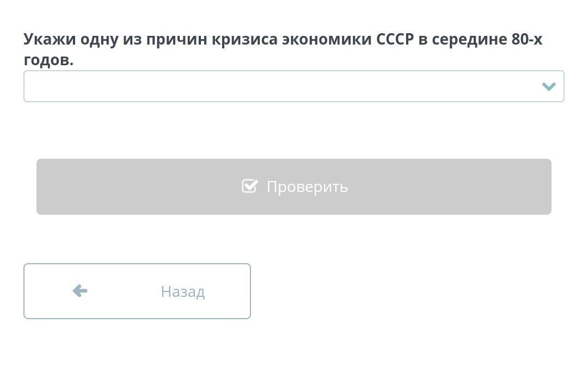
Task: Click the left arrow icon beside Назад
Action: (80, 291)
